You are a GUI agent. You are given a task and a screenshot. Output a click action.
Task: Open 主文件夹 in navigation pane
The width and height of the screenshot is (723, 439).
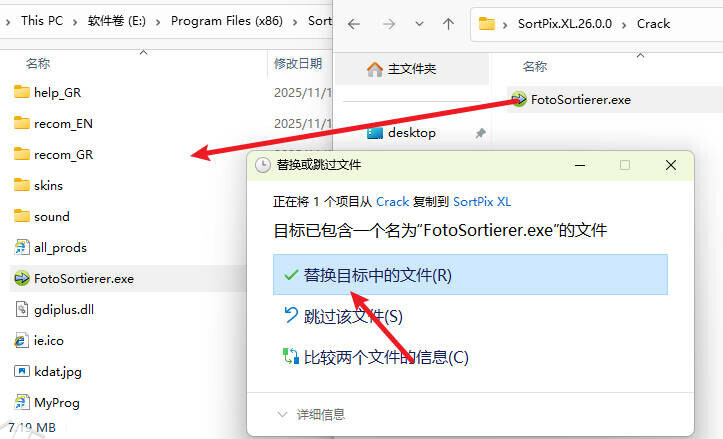pos(412,69)
